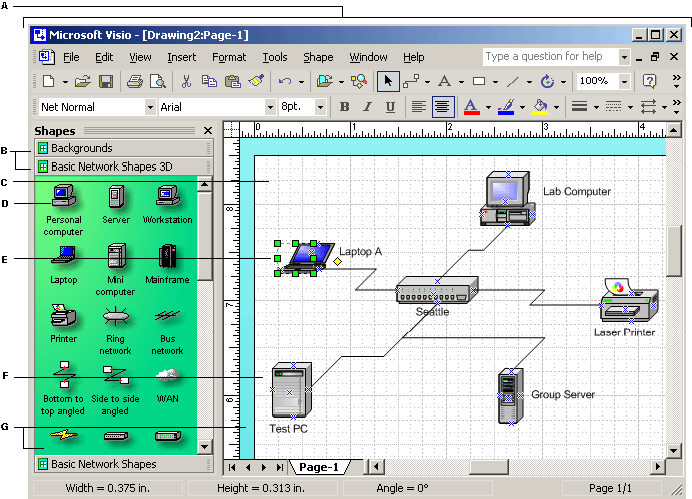692x499 pixels.
Task: Open the File menu
Action: click(x=71, y=57)
